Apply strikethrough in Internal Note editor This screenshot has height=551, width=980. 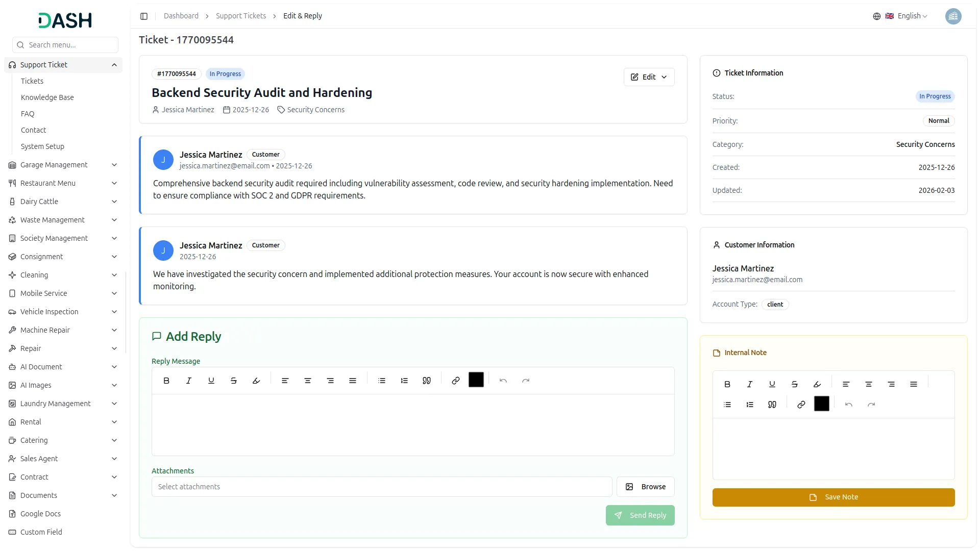click(795, 384)
